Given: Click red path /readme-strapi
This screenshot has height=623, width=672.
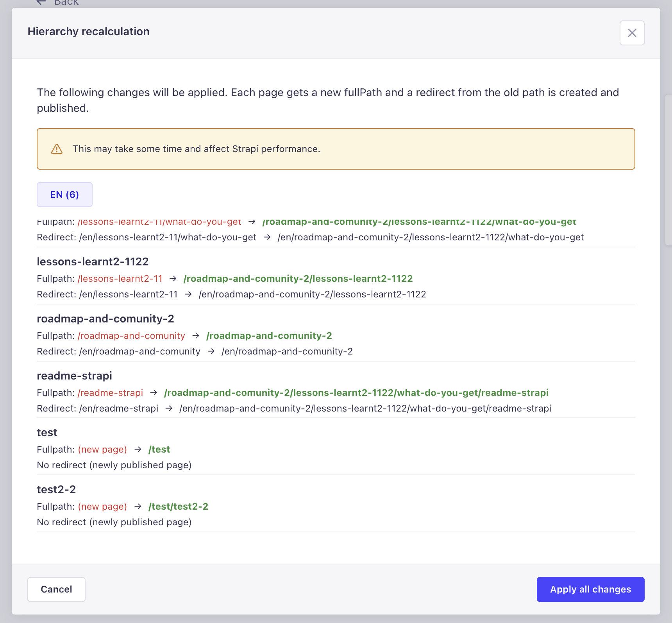Looking at the screenshot, I should tap(111, 393).
